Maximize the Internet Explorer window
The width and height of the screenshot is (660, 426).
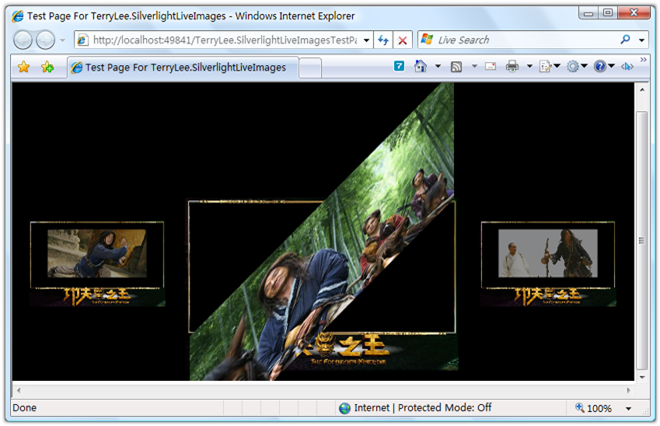607,13
